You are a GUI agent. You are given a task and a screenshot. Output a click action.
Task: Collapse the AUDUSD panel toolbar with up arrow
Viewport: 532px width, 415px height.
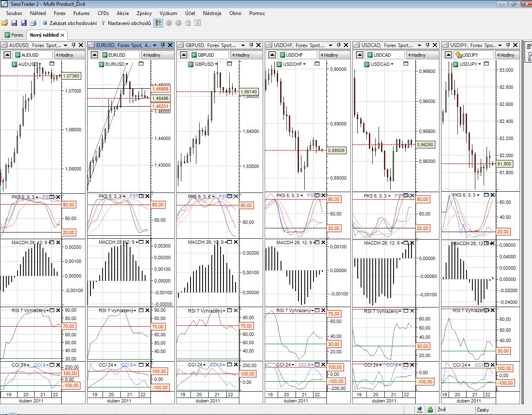click(x=7, y=55)
